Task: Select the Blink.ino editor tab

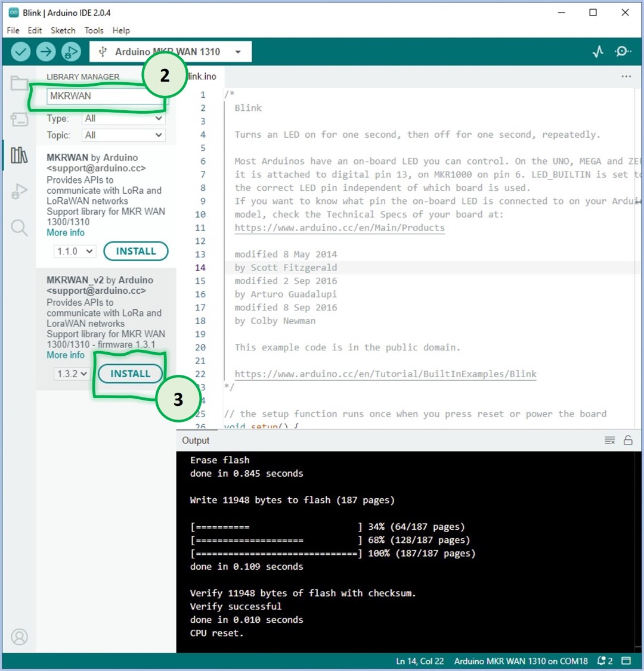Action: coord(202,77)
